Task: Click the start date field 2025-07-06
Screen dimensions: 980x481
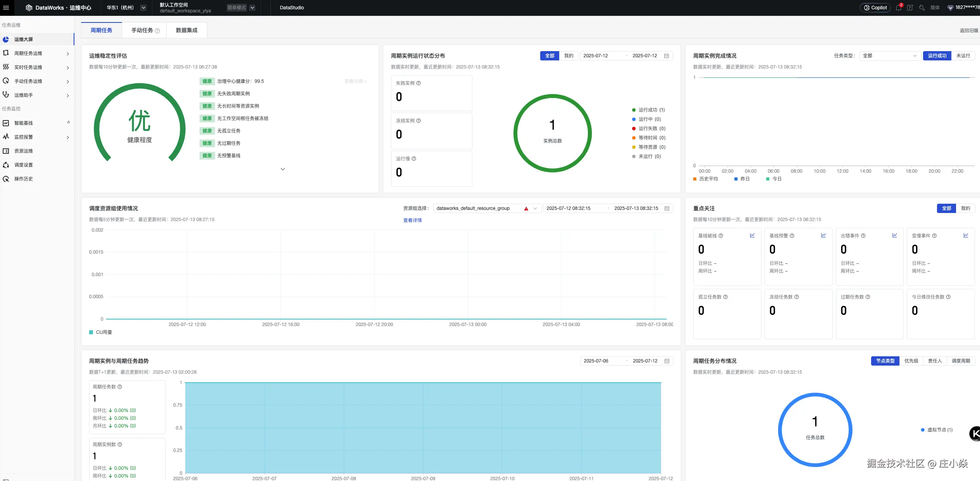Action: point(596,361)
